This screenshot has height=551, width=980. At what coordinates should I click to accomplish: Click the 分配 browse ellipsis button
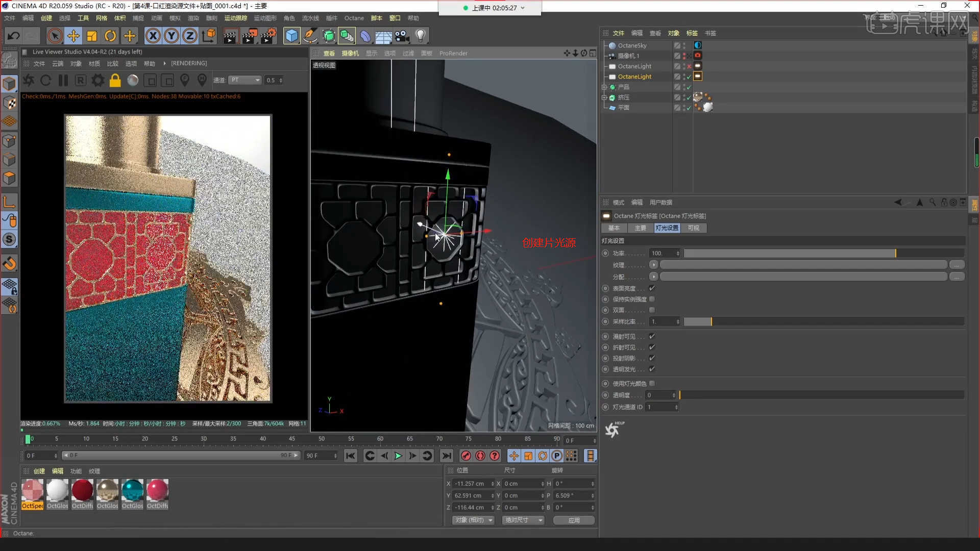click(x=957, y=277)
